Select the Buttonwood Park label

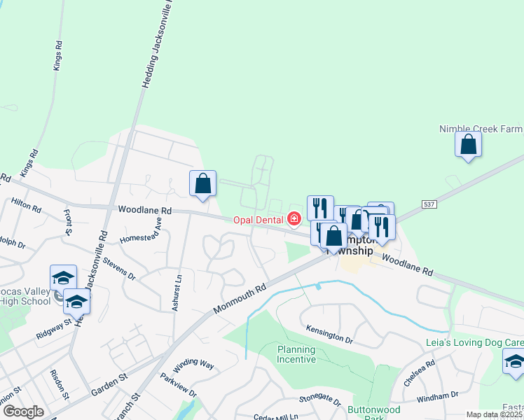373,413
